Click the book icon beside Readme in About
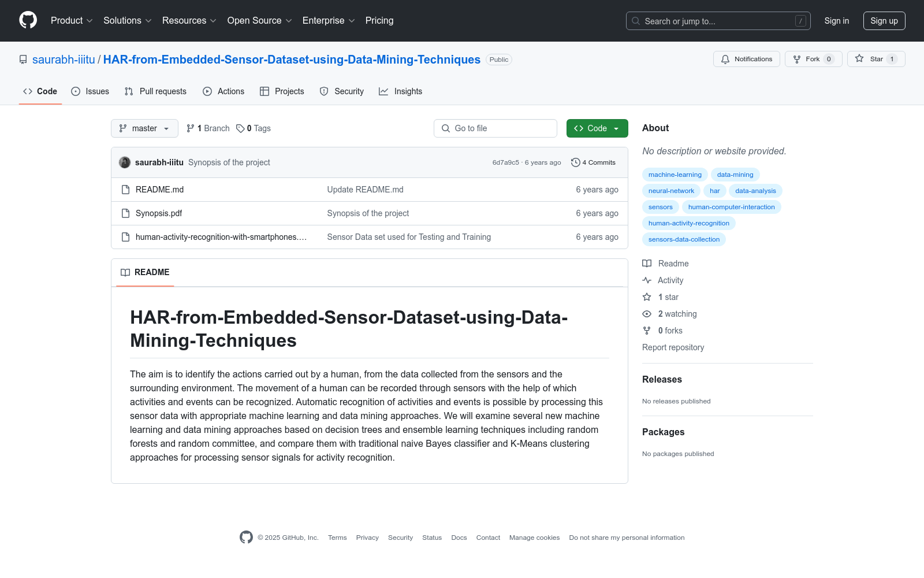The height and width of the screenshot is (578, 924). pyautogui.click(x=647, y=264)
